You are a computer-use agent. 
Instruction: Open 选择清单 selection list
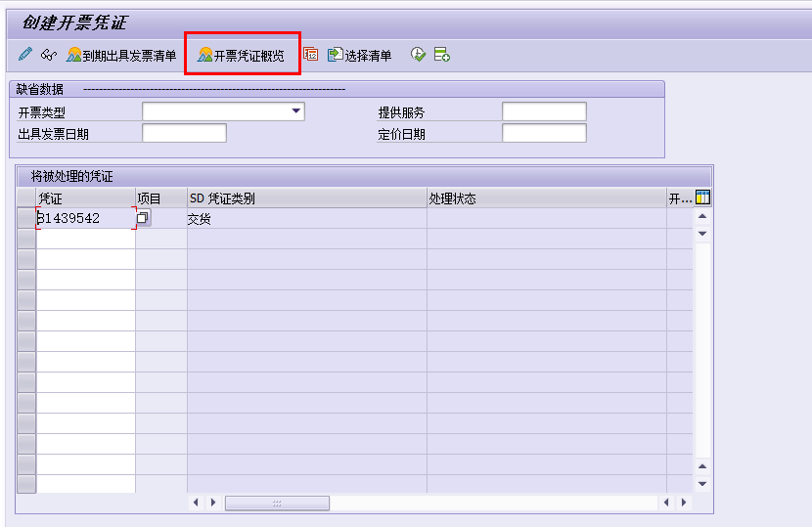[x=359, y=55]
